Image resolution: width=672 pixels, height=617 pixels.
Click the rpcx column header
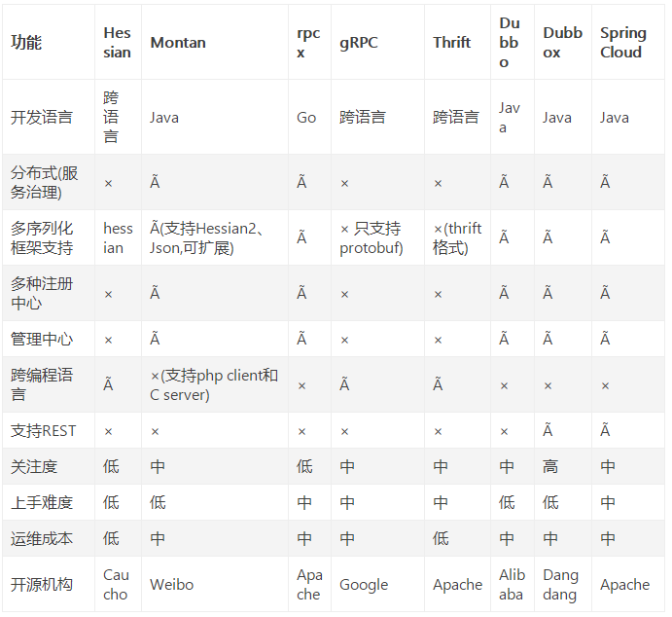308,43
